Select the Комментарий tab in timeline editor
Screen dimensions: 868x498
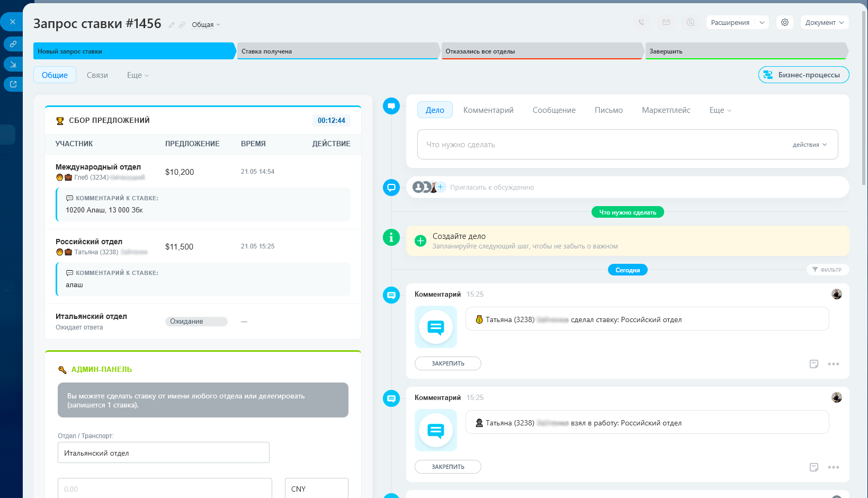[x=488, y=110]
